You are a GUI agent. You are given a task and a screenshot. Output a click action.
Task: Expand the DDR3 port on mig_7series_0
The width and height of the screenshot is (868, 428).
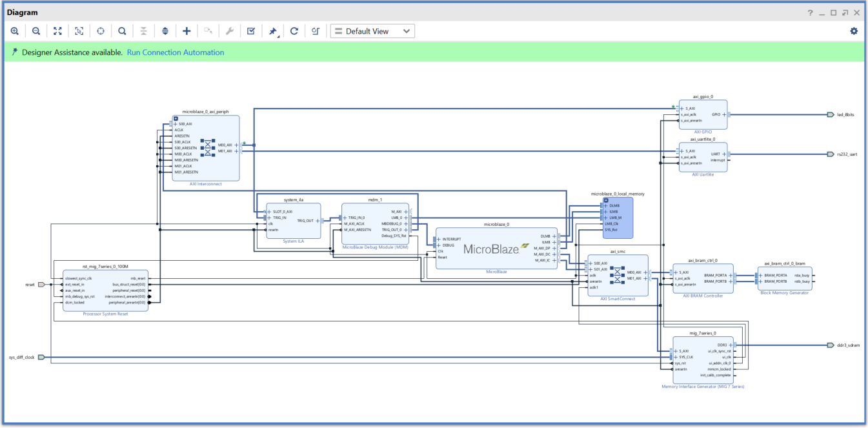[x=732, y=345]
